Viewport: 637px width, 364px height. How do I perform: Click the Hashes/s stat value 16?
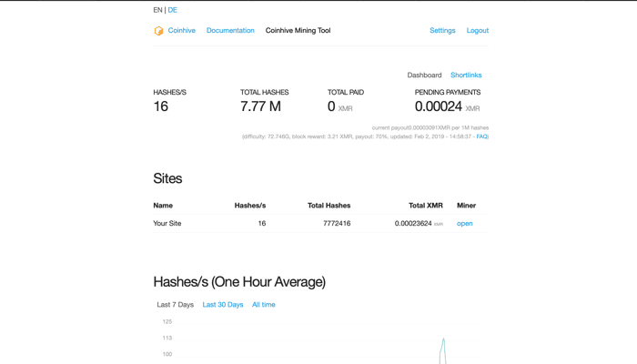point(160,106)
